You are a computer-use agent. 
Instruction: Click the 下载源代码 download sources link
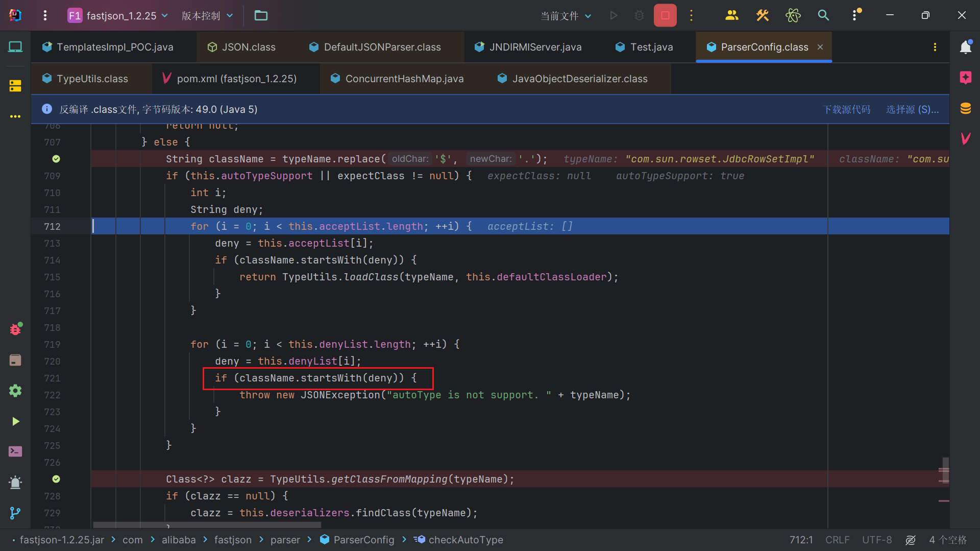point(847,109)
